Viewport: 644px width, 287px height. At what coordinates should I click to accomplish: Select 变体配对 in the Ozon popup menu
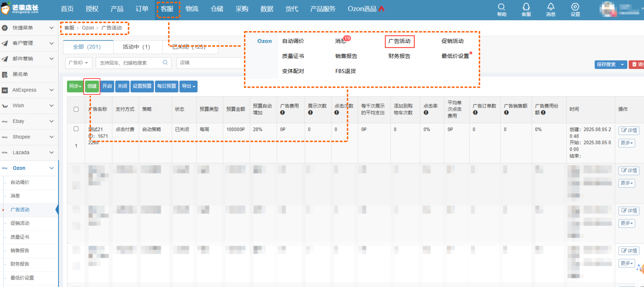coord(293,71)
